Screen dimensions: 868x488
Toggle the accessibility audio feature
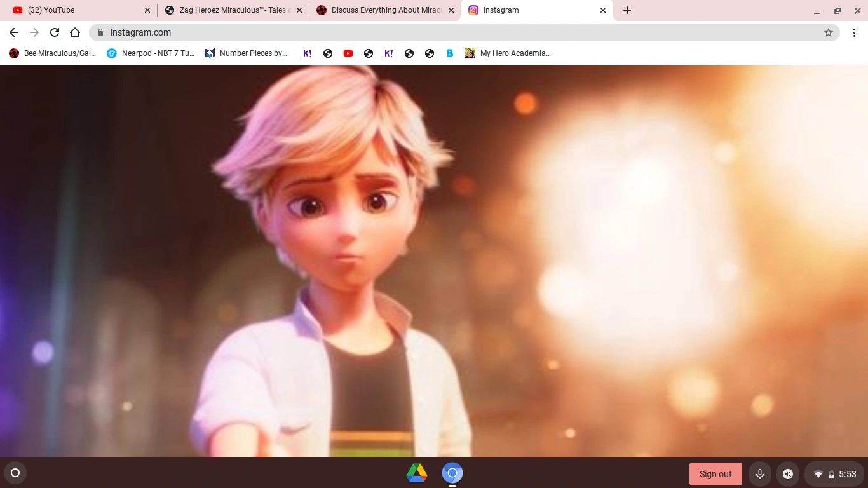788,473
